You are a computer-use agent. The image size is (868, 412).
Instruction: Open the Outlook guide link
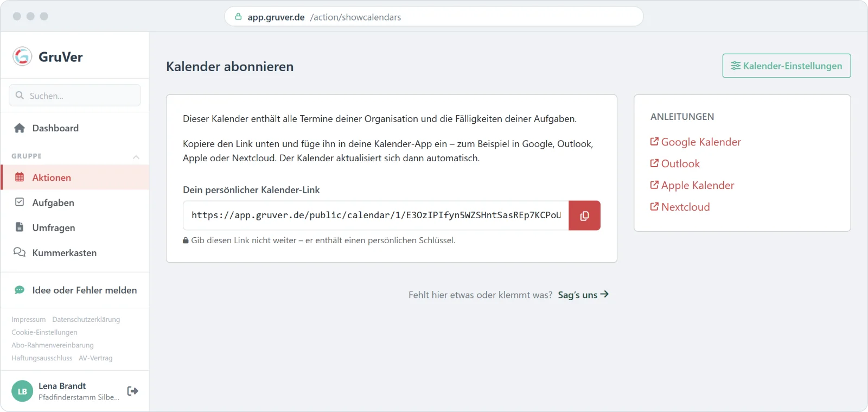click(x=675, y=163)
